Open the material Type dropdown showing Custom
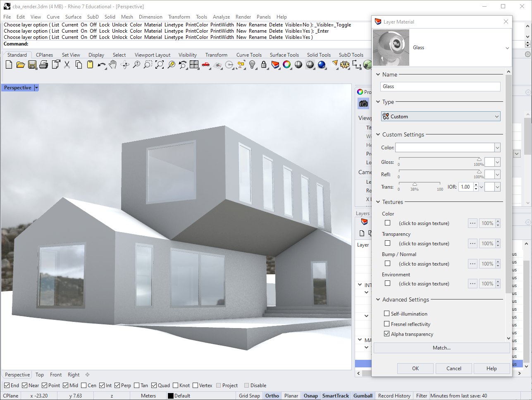Viewport: 532px width, 400px height. pyautogui.click(x=441, y=117)
